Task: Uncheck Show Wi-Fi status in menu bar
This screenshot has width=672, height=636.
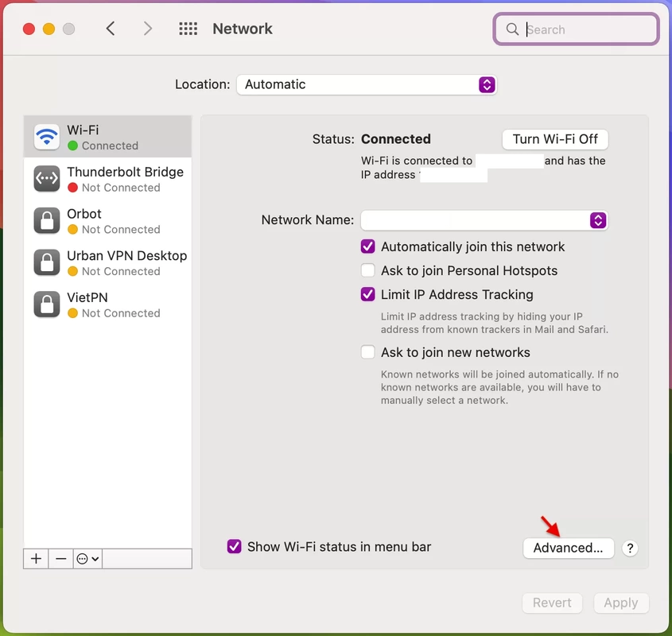Action: pyautogui.click(x=234, y=546)
